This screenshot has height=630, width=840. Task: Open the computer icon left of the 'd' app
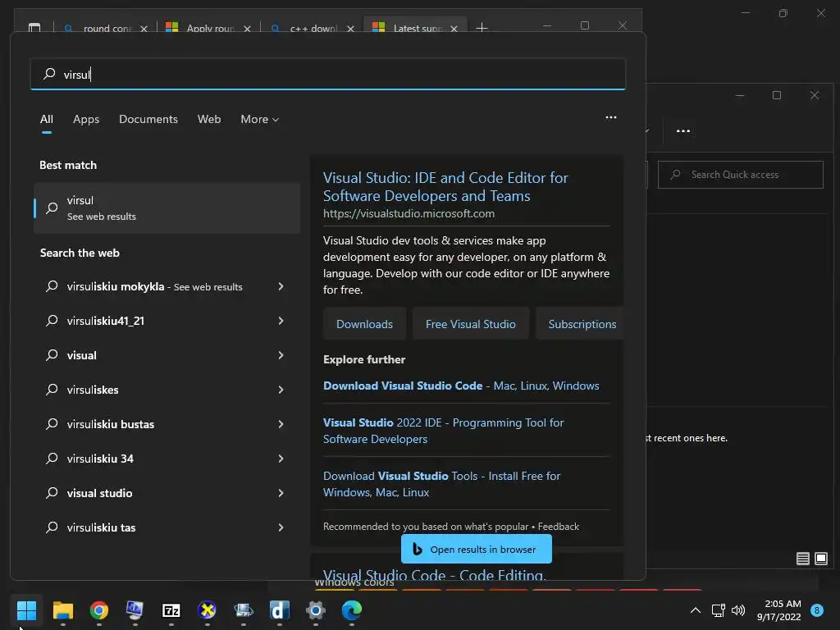point(243,610)
